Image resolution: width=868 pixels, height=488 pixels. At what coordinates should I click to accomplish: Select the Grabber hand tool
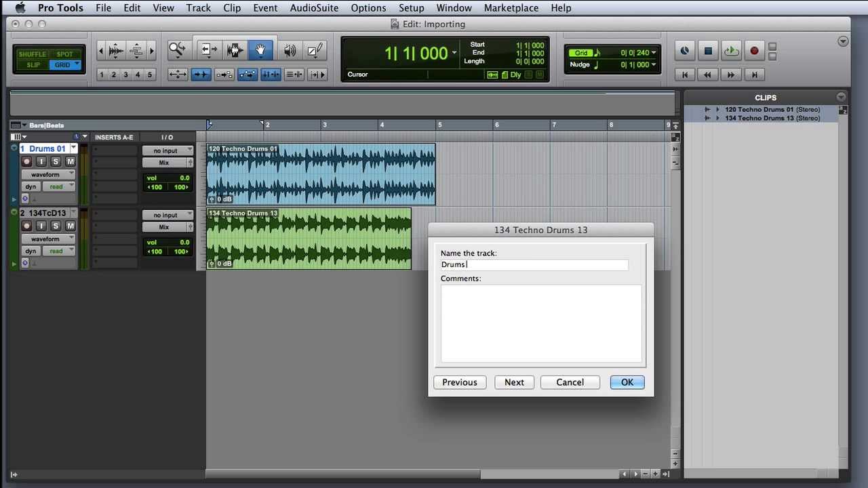coord(260,50)
